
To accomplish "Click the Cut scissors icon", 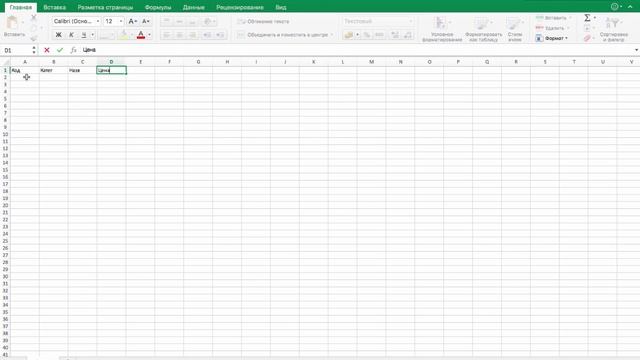I will point(33,17).
